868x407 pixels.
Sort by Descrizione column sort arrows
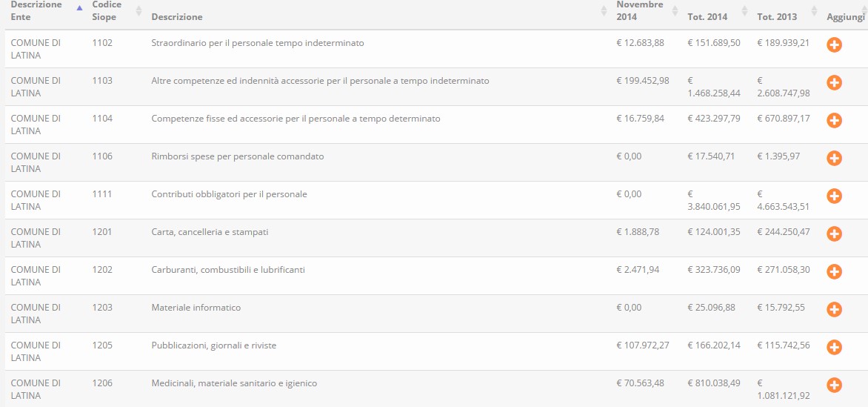pos(604,10)
